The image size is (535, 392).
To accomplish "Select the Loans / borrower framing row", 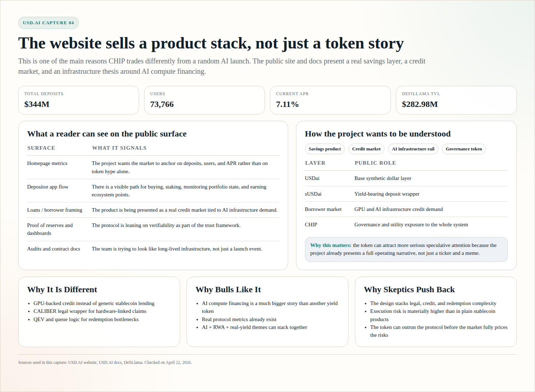I will tap(153, 210).
